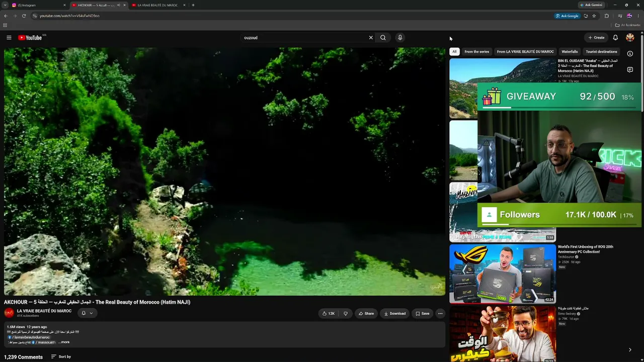Click the address bar URL

[x=69, y=16]
